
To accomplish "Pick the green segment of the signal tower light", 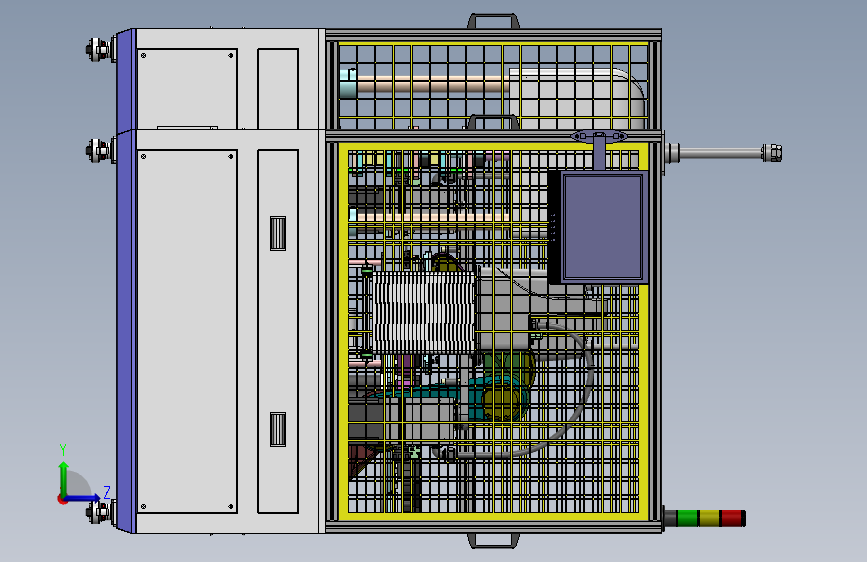I will pos(687,518).
